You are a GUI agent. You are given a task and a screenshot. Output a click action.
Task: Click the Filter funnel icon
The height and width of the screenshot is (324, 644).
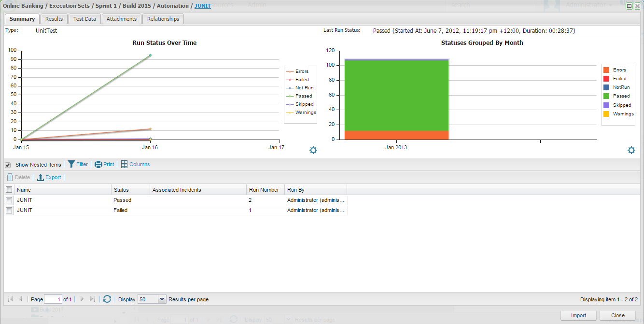tap(71, 164)
